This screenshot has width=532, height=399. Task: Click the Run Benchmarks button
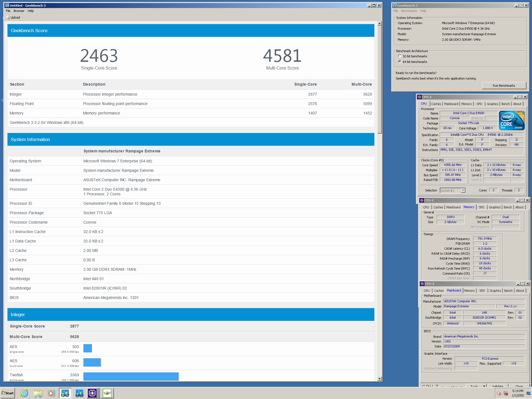point(504,86)
